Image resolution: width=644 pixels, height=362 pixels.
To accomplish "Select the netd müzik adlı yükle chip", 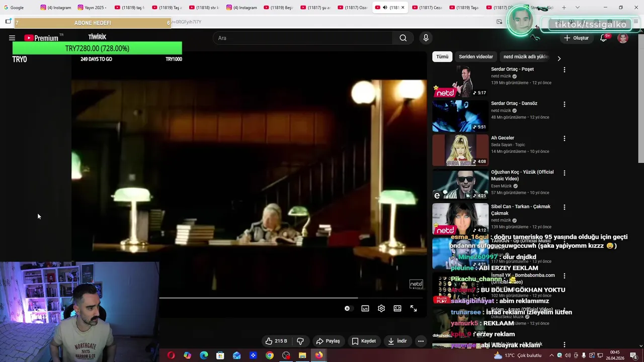I will (x=526, y=57).
